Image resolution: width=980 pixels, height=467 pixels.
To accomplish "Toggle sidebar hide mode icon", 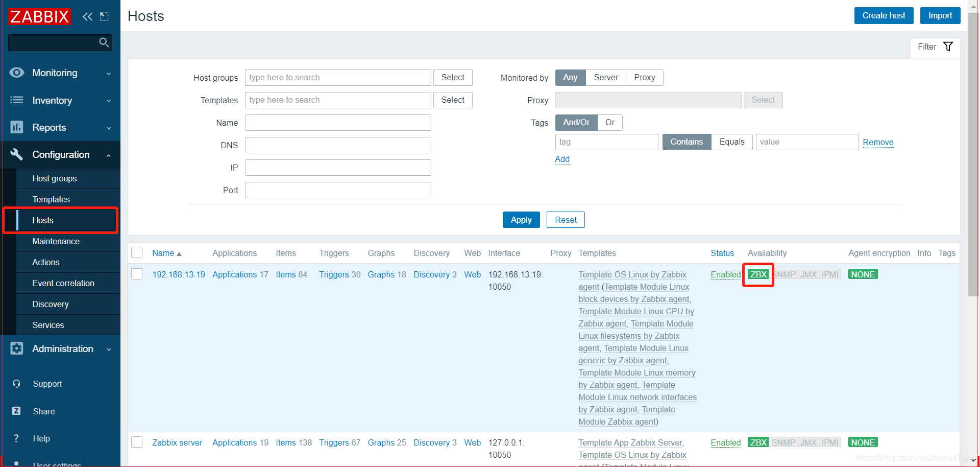I will pos(105,17).
